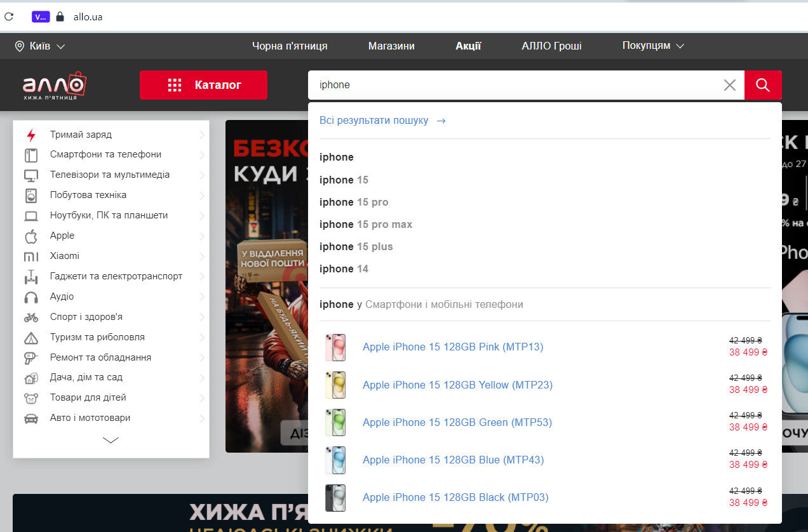Select "iphone у Смартфони і мобільні телефони"
Viewport: 808px width, 532px height.
[x=421, y=304]
